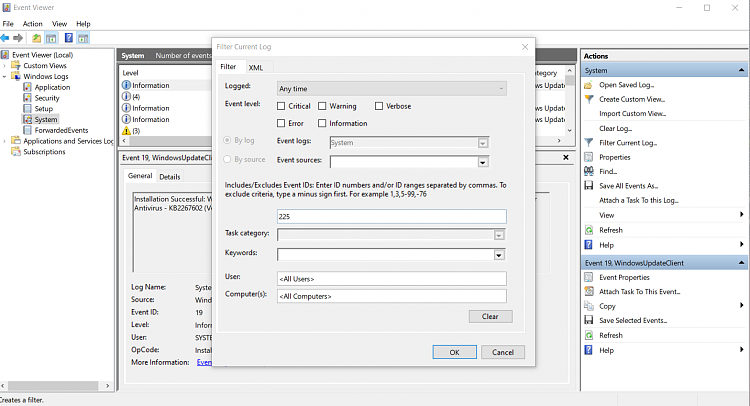Click Clear Log in Actions pane
750x406 pixels.
(616, 129)
